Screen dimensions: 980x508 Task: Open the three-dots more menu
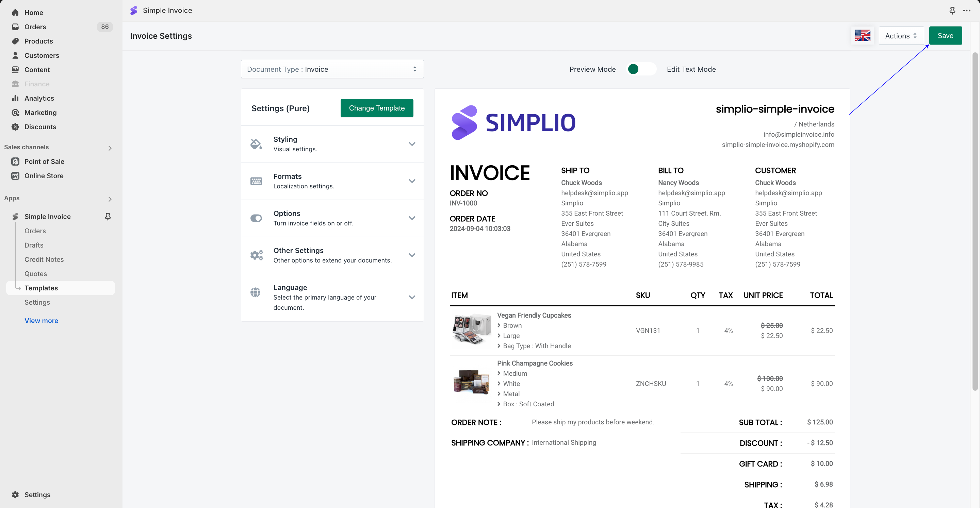point(966,11)
